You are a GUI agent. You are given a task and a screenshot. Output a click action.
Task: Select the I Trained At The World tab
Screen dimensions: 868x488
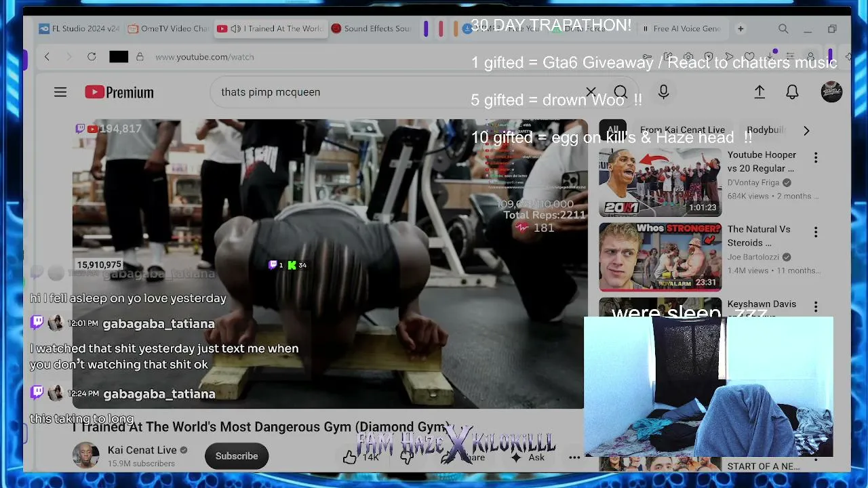click(271, 29)
